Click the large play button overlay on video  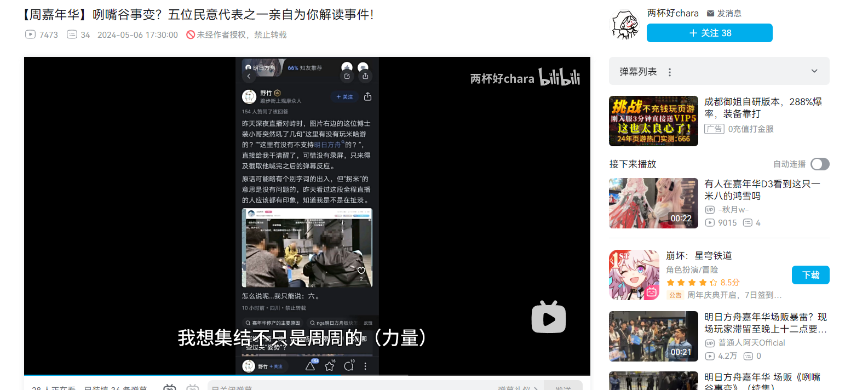(549, 317)
